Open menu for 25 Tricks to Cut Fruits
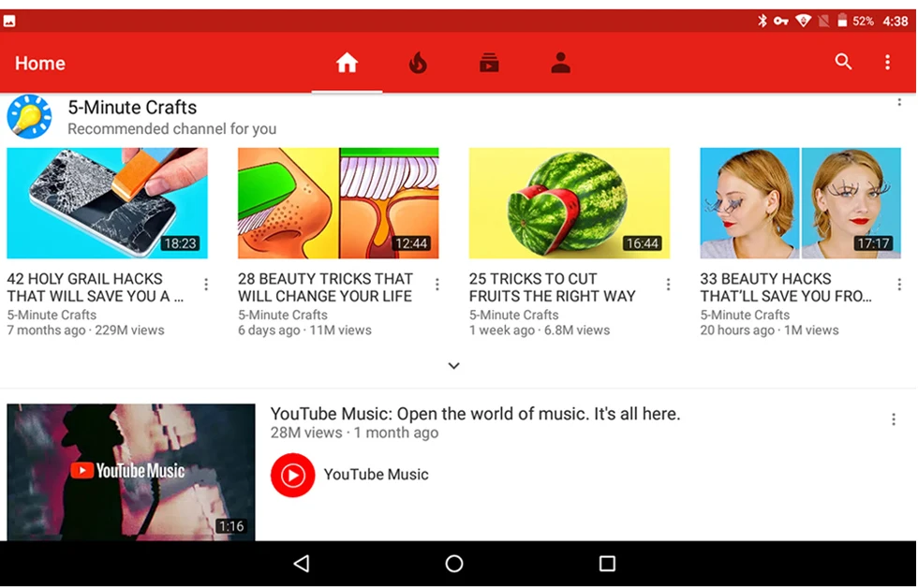 point(668,285)
